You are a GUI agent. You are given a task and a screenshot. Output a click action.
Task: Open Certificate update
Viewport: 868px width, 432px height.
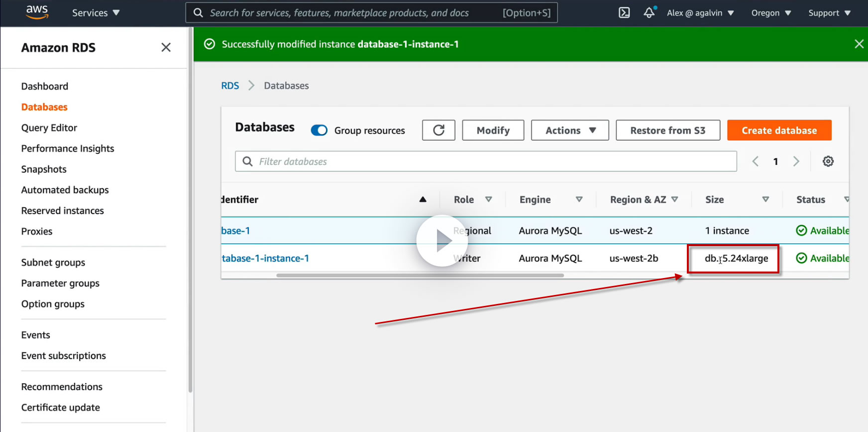(61, 408)
